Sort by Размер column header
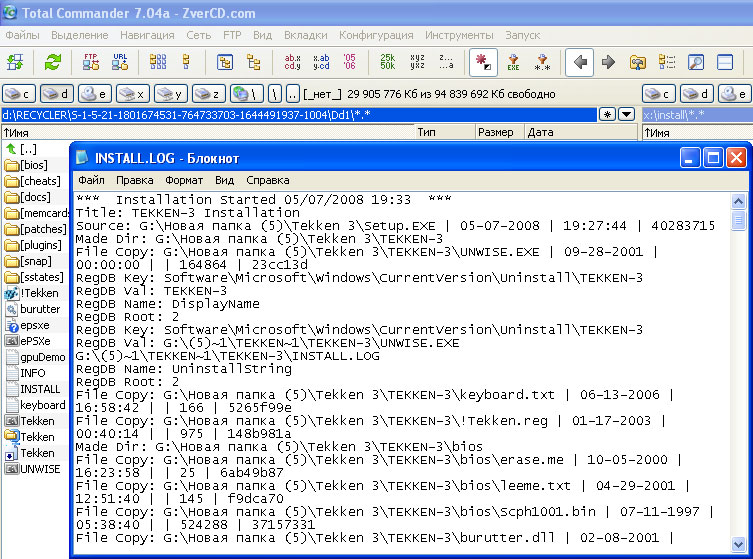 point(499,132)
